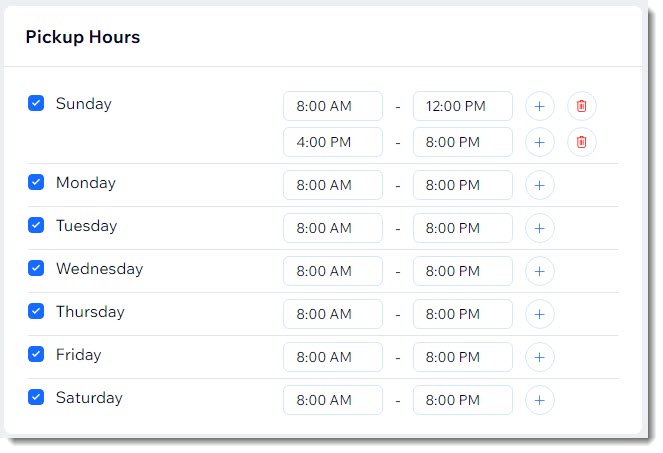Image resolution: width=663 pixels, height=453 pixels.
Task: Add time slot after Sunday 4:00 PM row
Action: 540,142
